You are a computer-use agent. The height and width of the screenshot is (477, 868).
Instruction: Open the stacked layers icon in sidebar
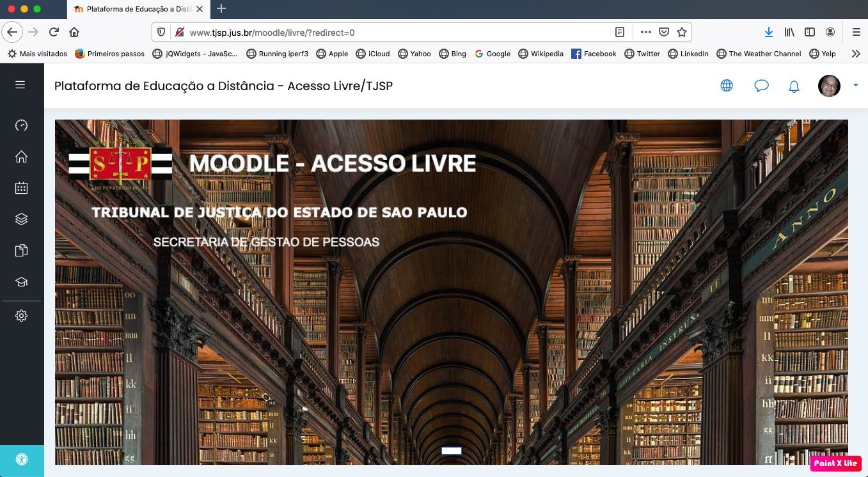(x=21, y=219)
